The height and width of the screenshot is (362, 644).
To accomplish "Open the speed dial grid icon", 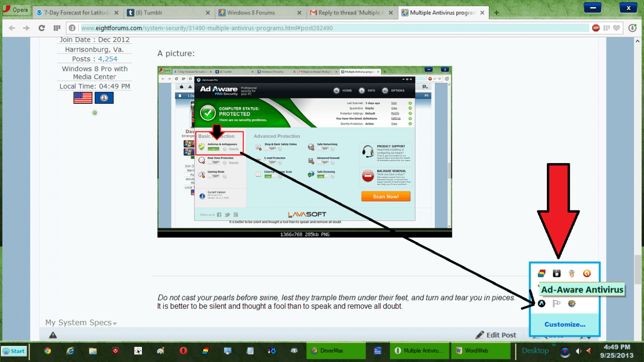I will pyautogui.click(x=57, y=28).
